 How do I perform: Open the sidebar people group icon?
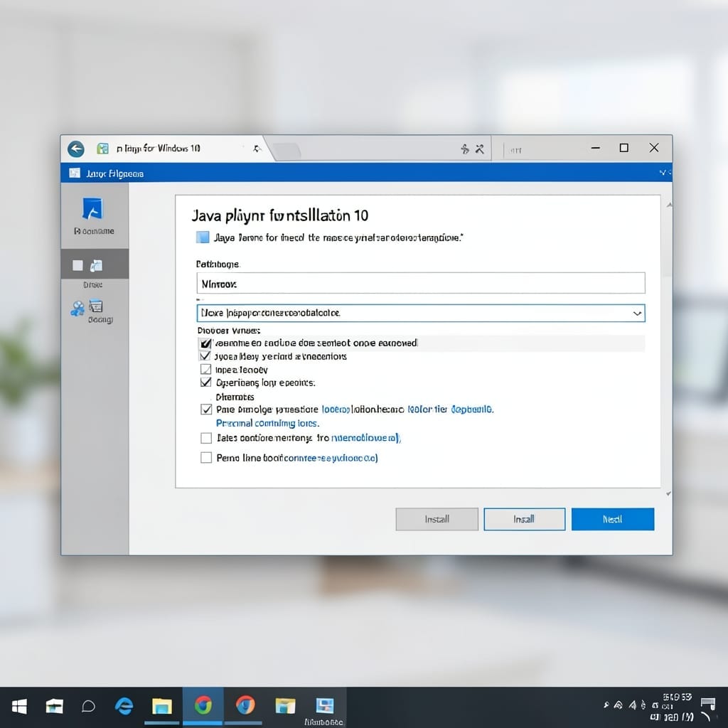click(77, 309)
